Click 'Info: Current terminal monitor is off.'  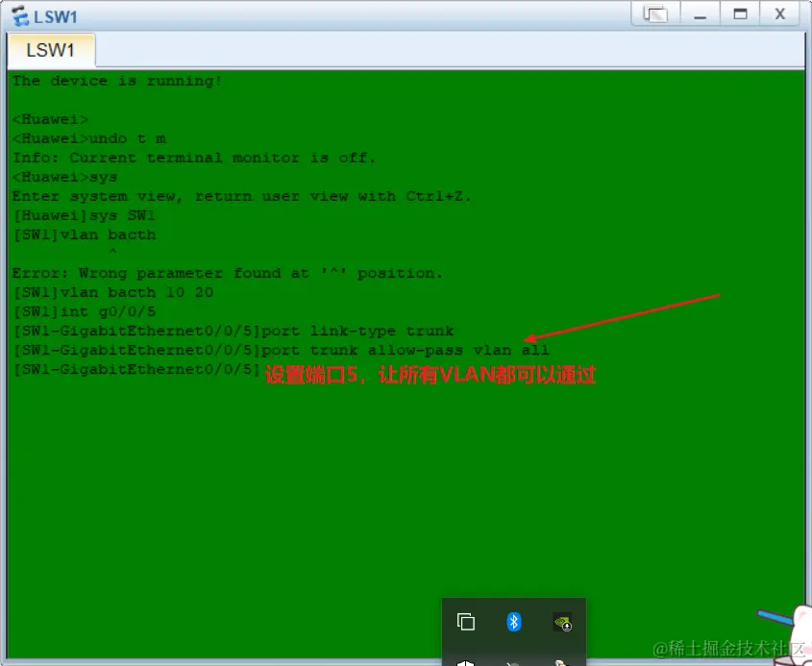point(194,158)
